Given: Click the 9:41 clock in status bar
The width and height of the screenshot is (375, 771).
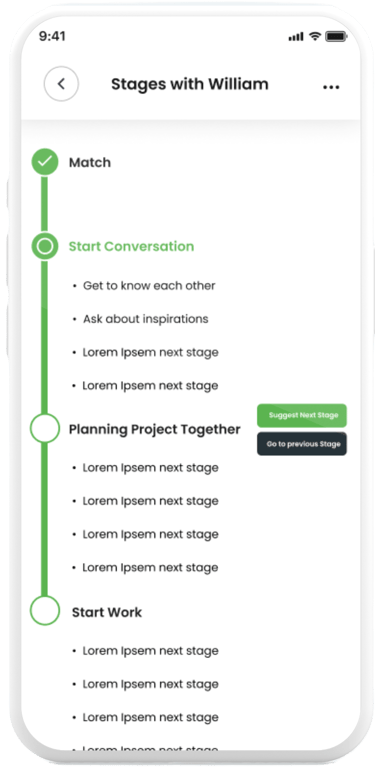Looking at the screenshot, I should pos(52,36).
